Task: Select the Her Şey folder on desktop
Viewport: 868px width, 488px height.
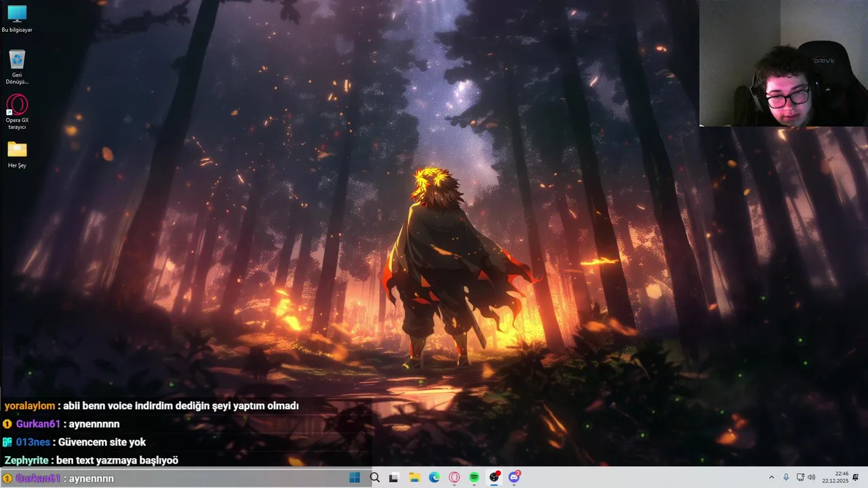Action: pos(17,155)
